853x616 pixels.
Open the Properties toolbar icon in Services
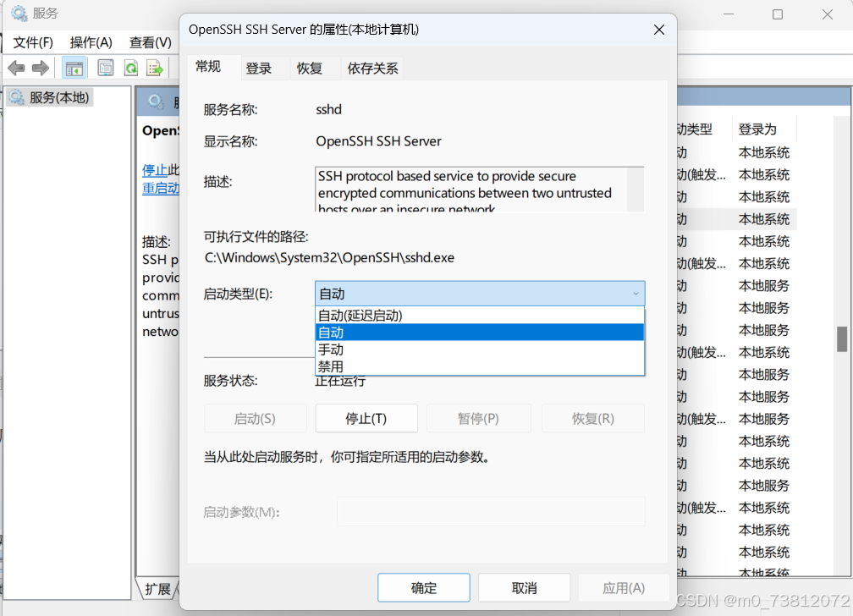pyautogui.click(x=106, y=68)
